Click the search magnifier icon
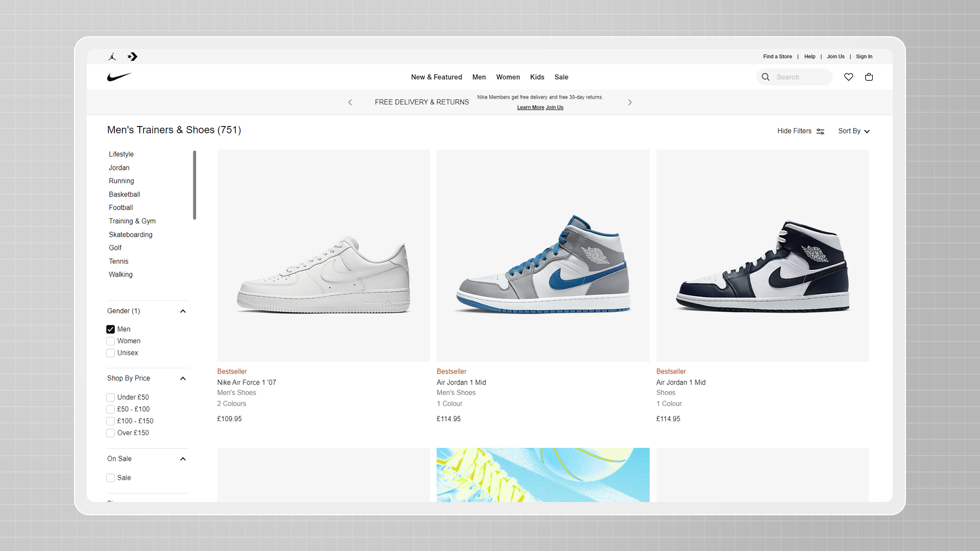This screenshot has height=551, width=980. [x=766, y=77]
